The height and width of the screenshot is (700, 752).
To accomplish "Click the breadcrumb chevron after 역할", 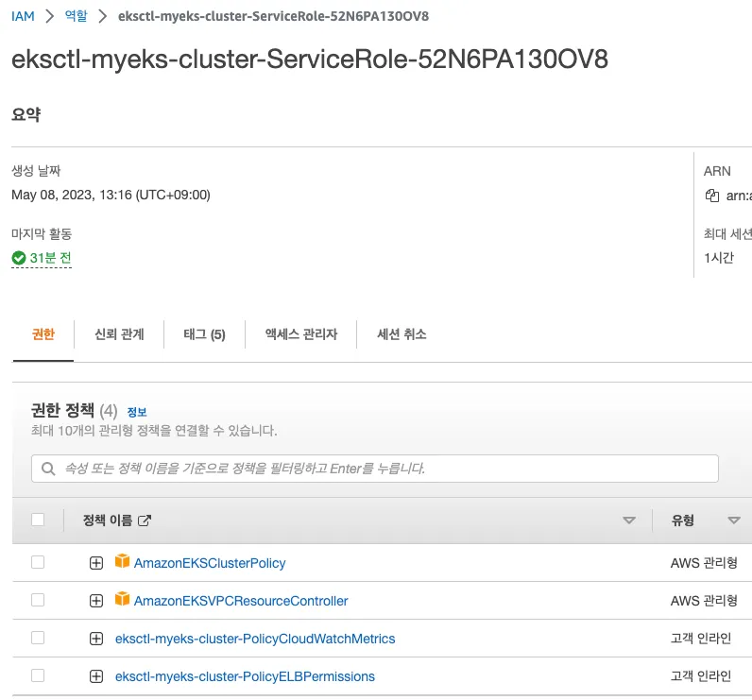I will pos(102,16).
